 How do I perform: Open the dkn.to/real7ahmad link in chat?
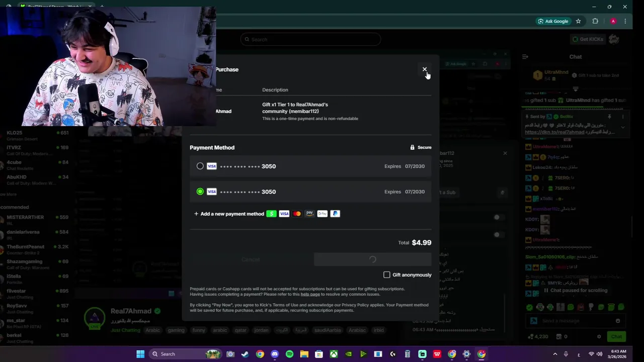click(554, 132)
